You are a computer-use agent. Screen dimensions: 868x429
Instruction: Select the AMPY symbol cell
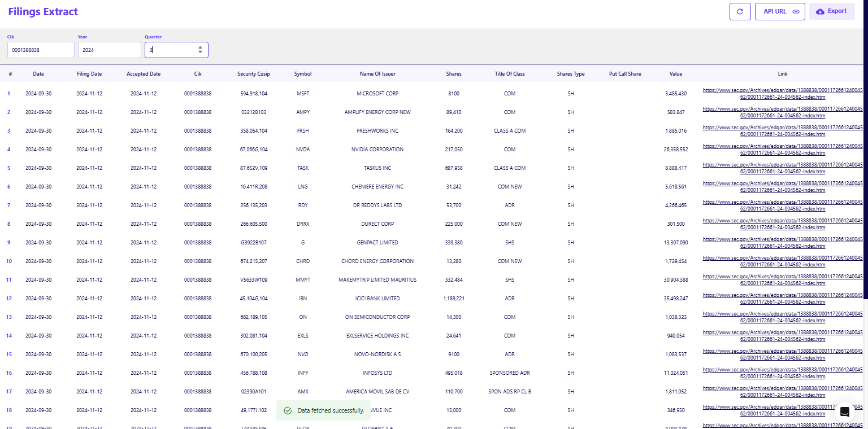coord(303,112)
